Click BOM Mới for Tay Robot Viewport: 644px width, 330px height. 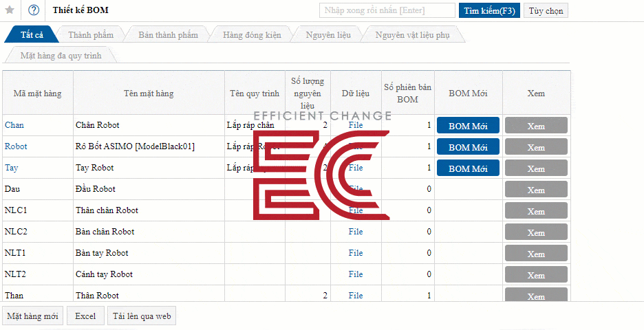468,168
